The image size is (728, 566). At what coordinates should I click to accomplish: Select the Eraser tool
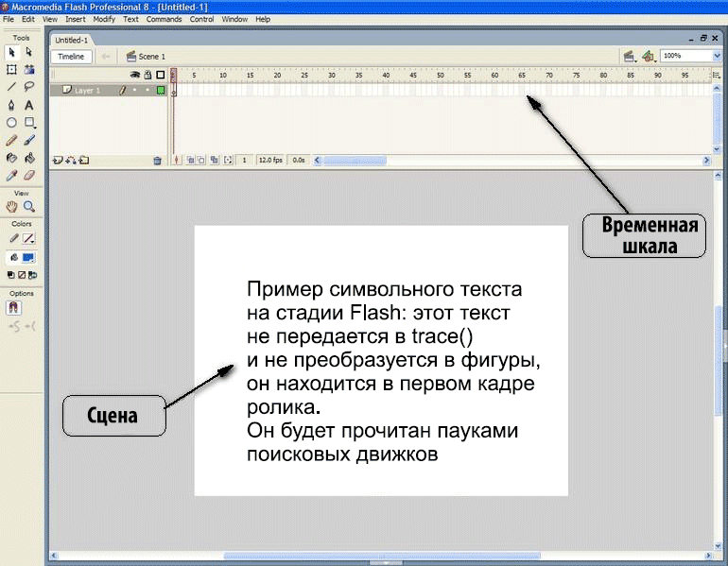pos(29,175)
